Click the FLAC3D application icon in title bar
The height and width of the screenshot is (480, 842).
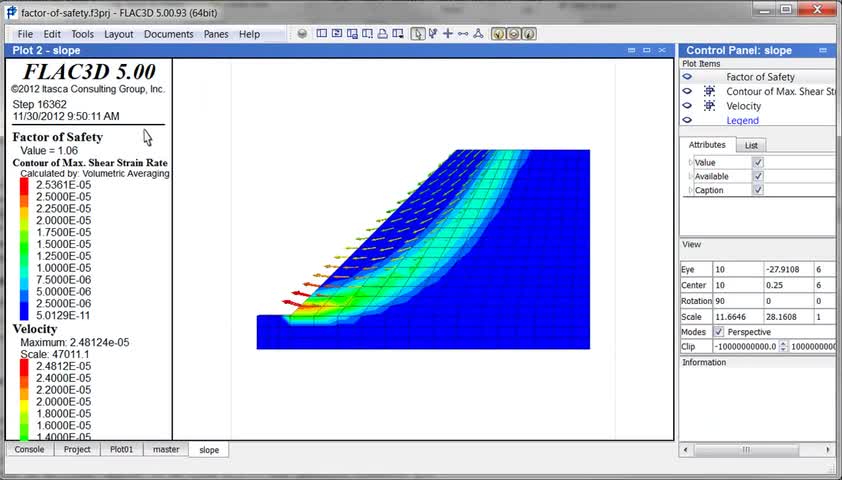pos(11,11)
